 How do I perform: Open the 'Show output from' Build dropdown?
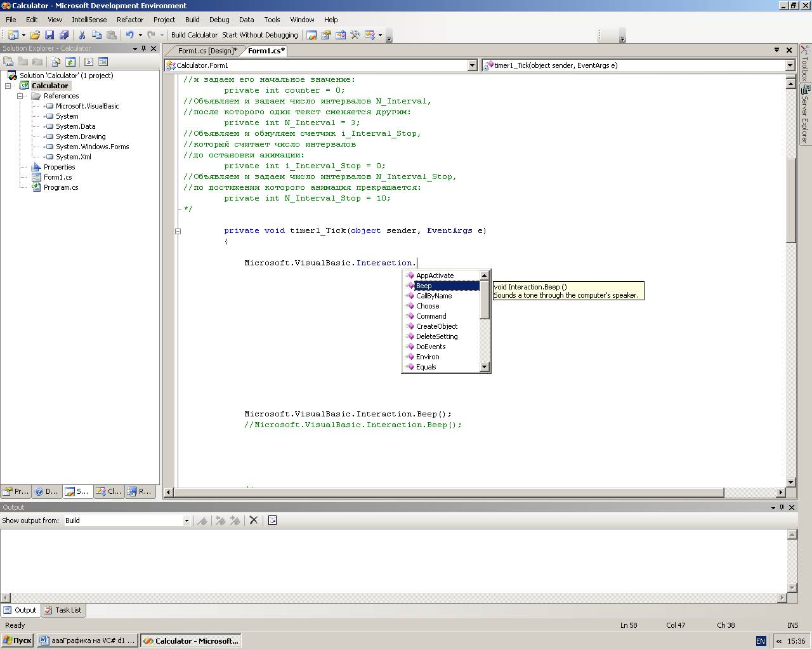(187, 521)
